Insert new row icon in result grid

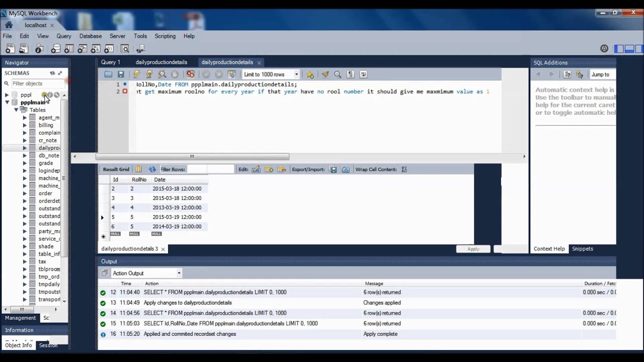coord(269,169)
